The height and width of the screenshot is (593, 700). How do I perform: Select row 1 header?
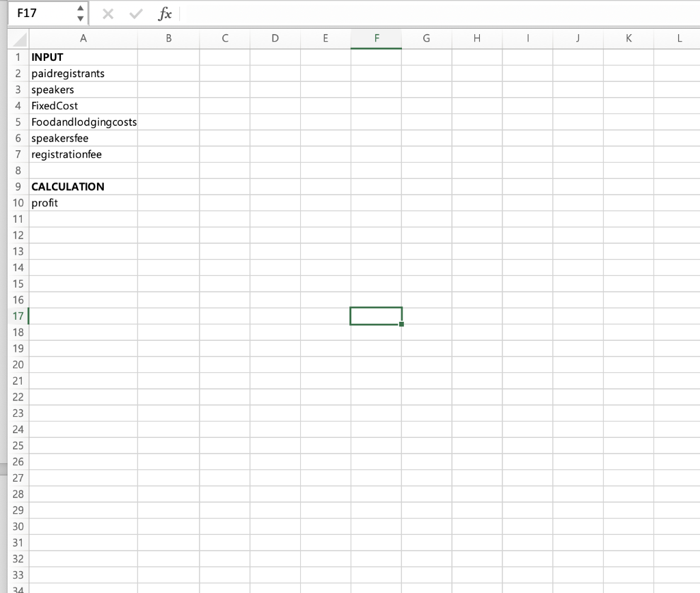tap(18, 57)
